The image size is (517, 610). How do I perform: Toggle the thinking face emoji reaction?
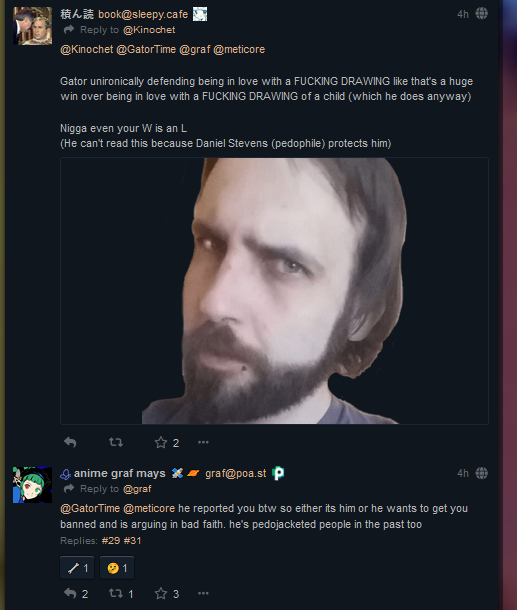point(117,568)
